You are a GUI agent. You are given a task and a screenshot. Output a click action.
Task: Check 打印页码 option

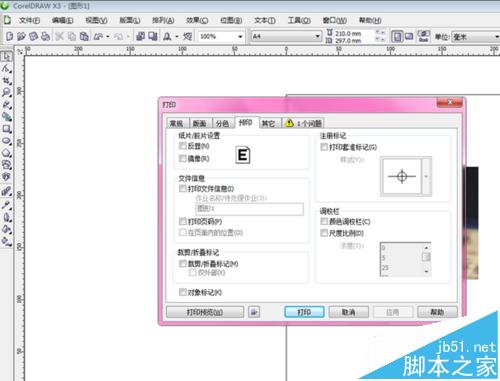182,221
